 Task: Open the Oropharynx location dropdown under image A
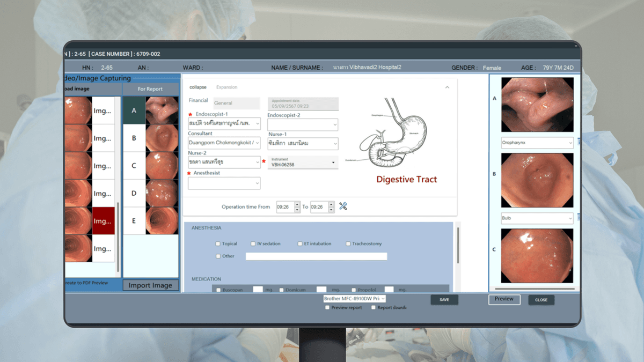[x=537, y=143]
